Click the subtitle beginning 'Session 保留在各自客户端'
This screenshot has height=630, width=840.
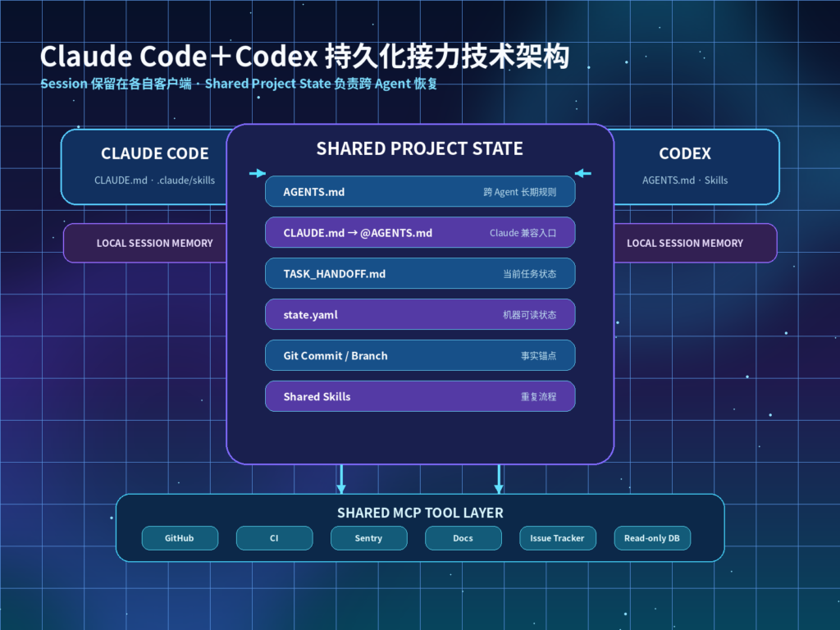coord(239,84)
